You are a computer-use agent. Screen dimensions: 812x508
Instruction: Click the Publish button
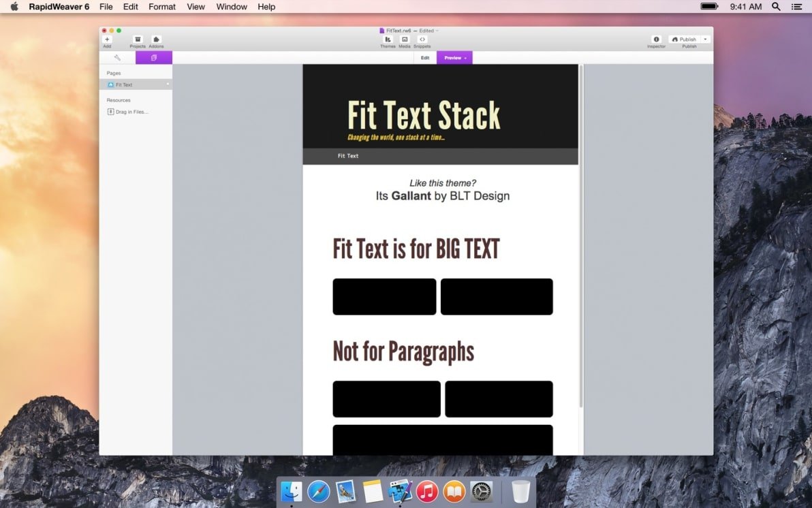[x=685, y=39]
